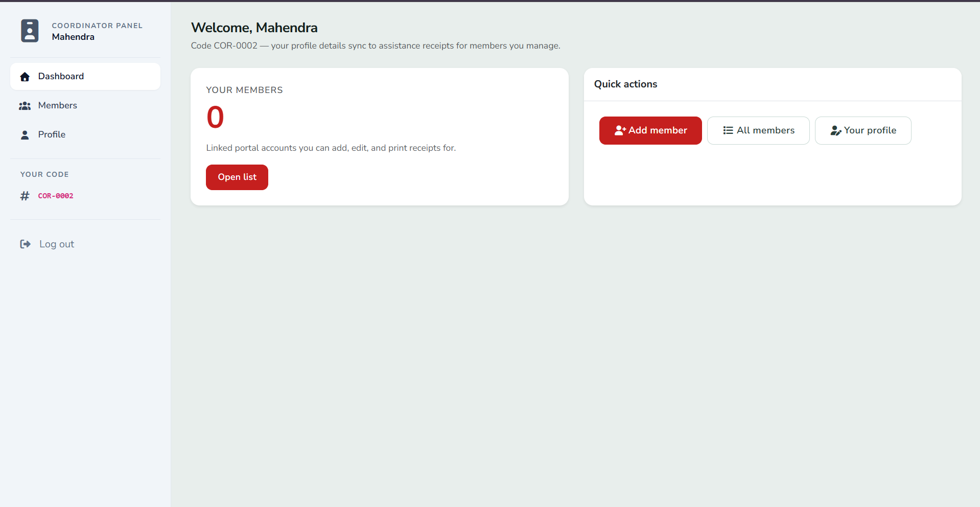The image size is (980, 507).
Task: Click the coordinator avatar icon in the sidebar header
Action: point(30,31)
